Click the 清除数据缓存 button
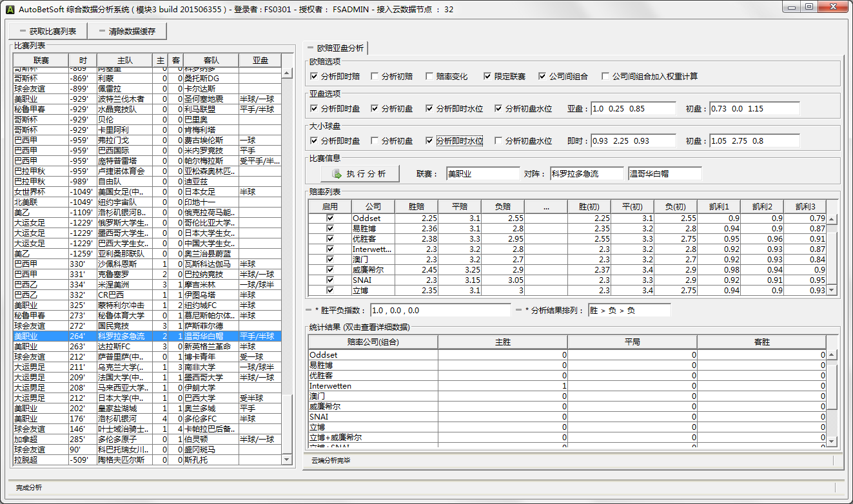The image size is (853, 504). pos(127,31)
